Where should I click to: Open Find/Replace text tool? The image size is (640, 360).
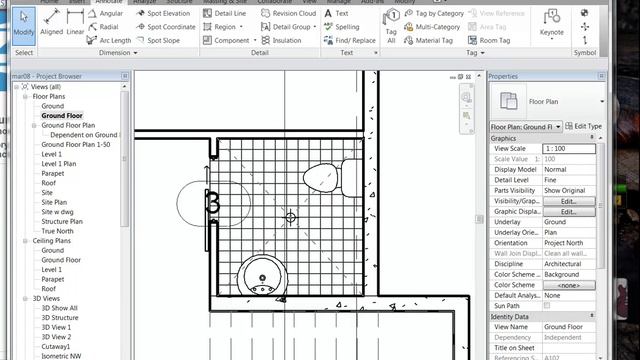point(350,40)
